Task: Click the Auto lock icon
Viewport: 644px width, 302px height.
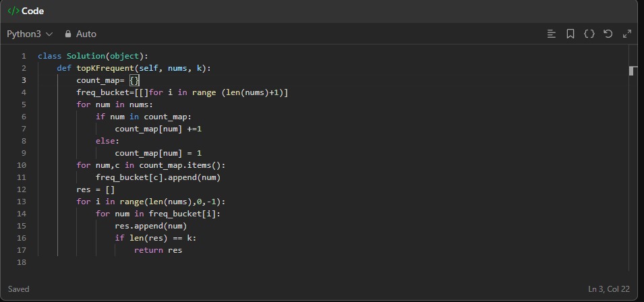Action: [68, 34]
